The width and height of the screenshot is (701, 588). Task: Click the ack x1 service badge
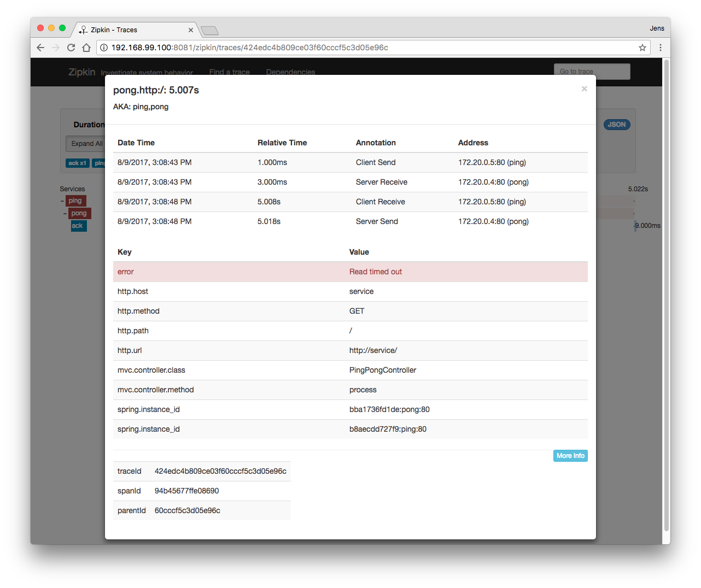(x=78, y=163)
